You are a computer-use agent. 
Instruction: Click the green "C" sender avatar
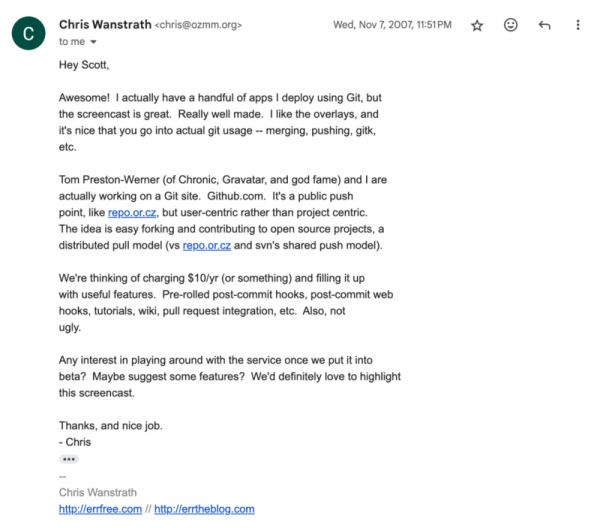tap(28, 33)
